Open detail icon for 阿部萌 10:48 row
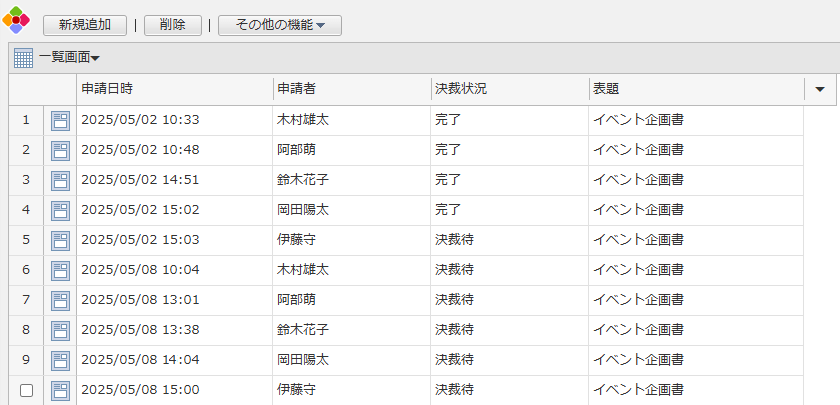840x405 pixels. (x=60, y=151)
